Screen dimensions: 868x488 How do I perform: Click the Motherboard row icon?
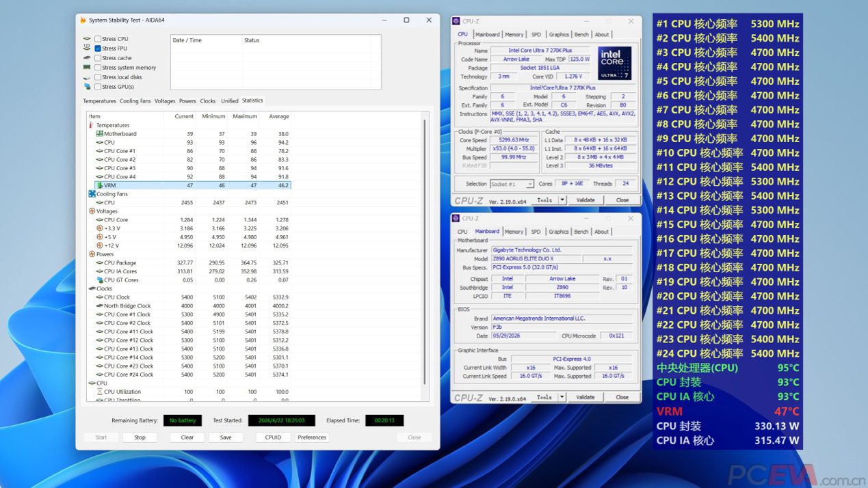[x=100, y=134]
